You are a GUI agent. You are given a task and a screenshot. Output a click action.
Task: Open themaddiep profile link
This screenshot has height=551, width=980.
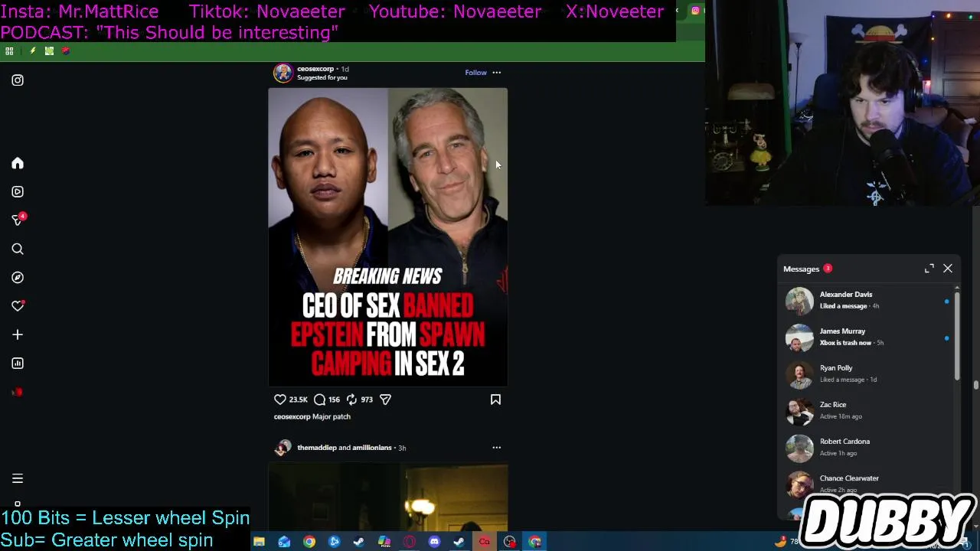click(x=316, y=448)
